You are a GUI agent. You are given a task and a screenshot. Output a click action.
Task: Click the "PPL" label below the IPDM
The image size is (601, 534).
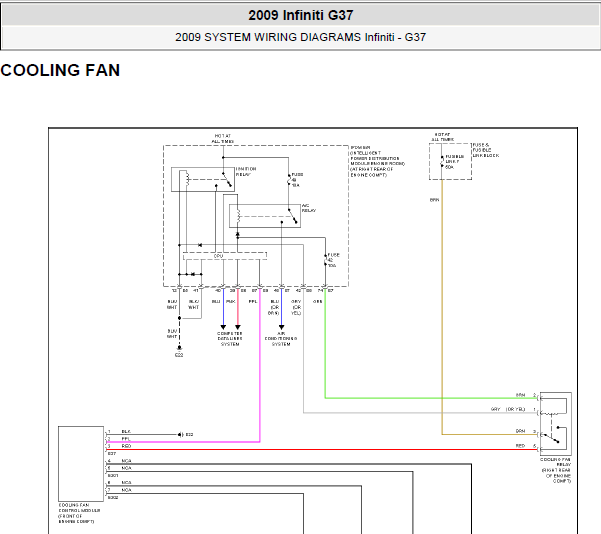click(x=253, y=302)
